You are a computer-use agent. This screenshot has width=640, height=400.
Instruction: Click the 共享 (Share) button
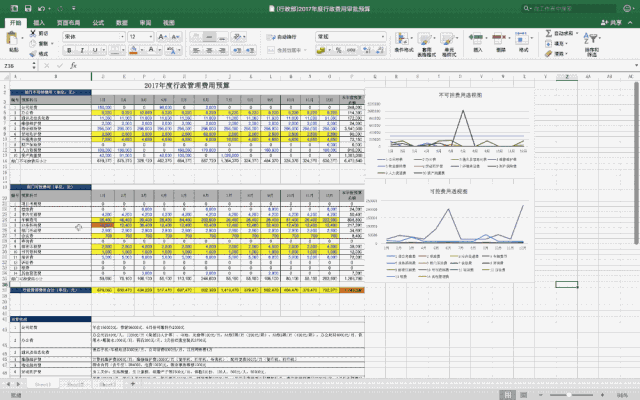pos(611,23)
